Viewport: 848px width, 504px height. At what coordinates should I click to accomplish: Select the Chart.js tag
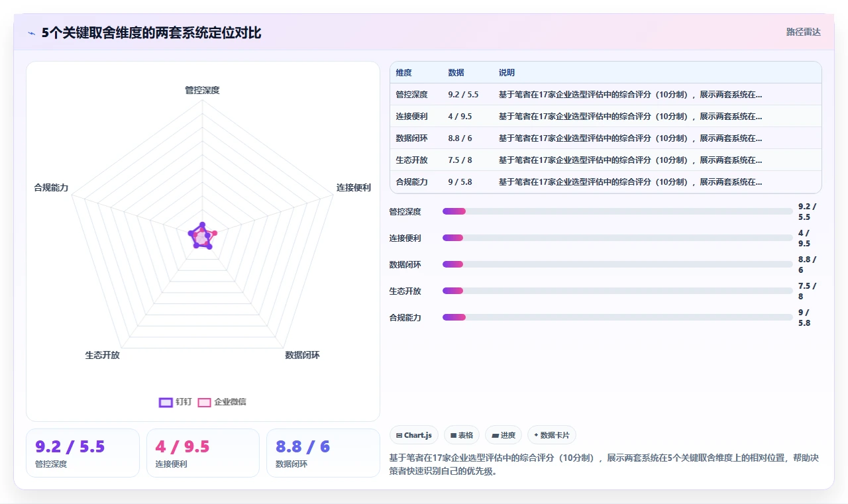tap(414, 435)
